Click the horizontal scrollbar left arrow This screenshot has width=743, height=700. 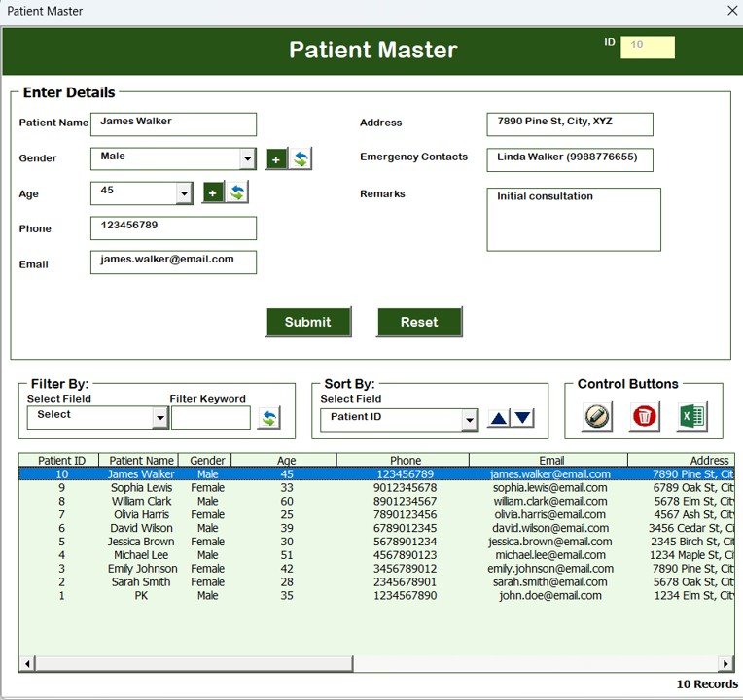(x=27, y=664)
